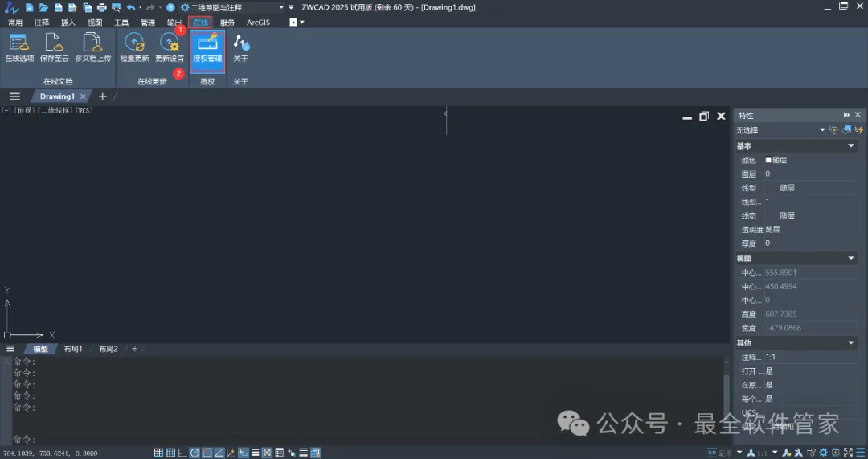Screen dimensions: 868x459
Task: Launch 多文档上传 multi-document upload
Action: pyautogui.click(x=92, y=48)
